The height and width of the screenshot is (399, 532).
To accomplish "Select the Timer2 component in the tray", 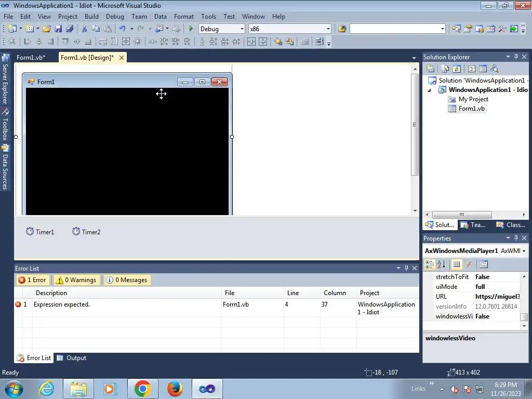I will [87, 232].
